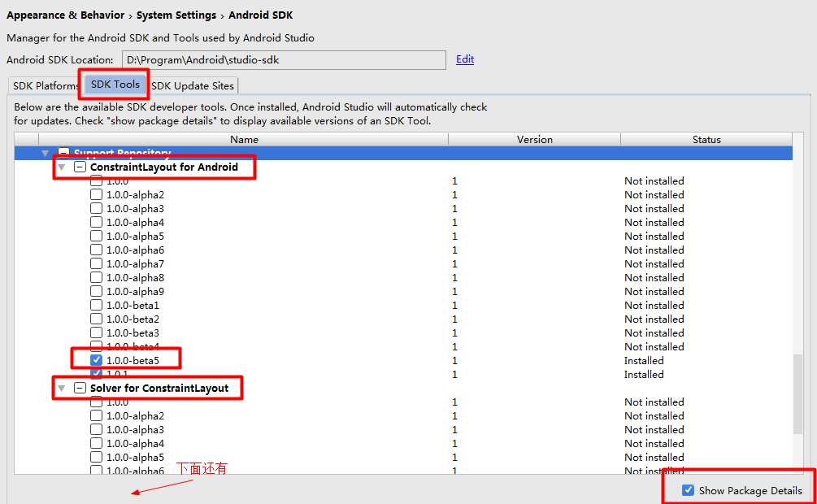
Task: Sort by the Name column header
Action: click(244, 140)
